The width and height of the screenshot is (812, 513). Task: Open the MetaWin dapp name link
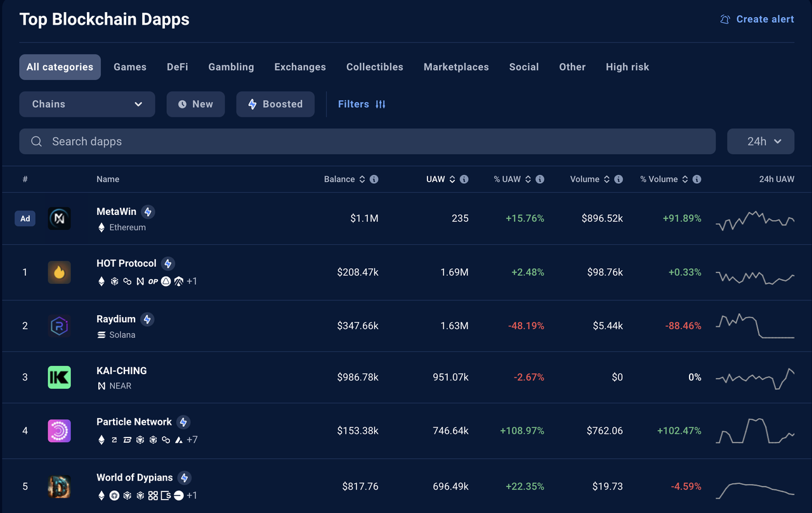[116, 212]
